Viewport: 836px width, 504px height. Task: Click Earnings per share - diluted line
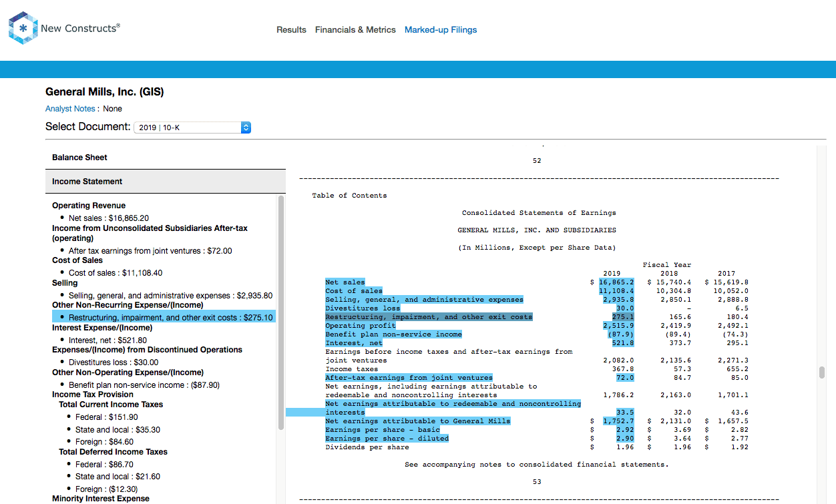click(x=387, y=439)
